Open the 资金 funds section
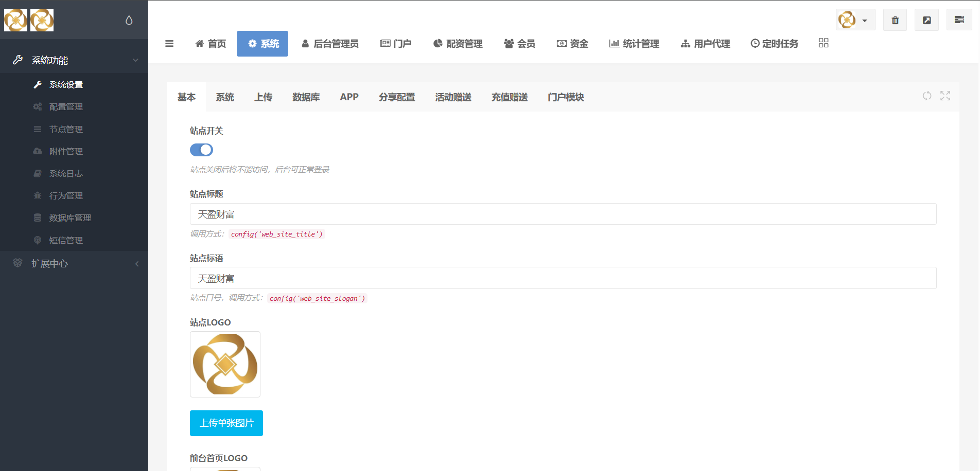 [x=572, y=44]
